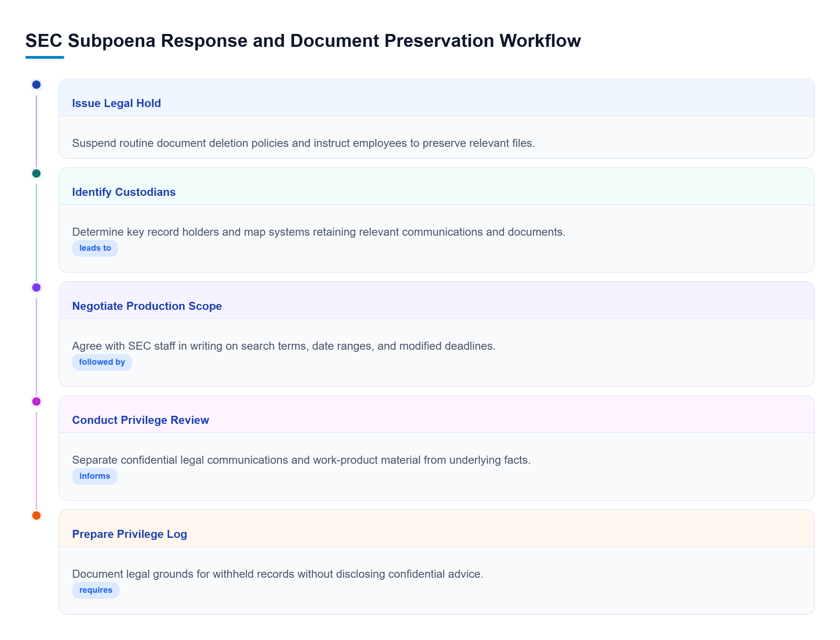Open the Issue Legal Hold heading
The image size is (840, 640).
tap(116, 103)
